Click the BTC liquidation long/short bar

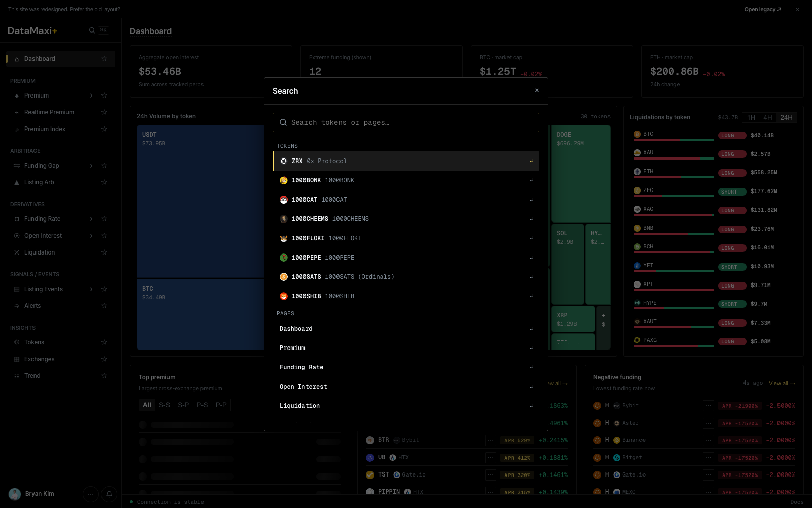point(674,140)
